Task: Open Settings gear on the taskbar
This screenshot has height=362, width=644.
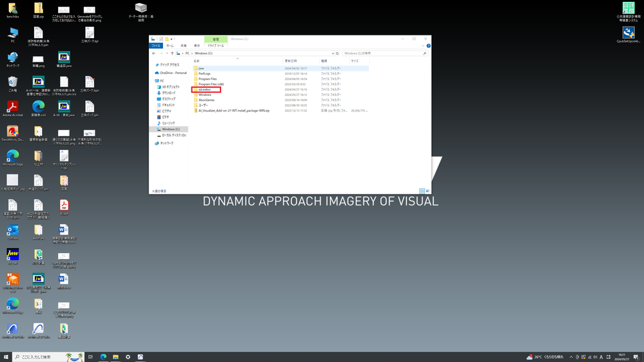Action: click(x=128, y=357)
